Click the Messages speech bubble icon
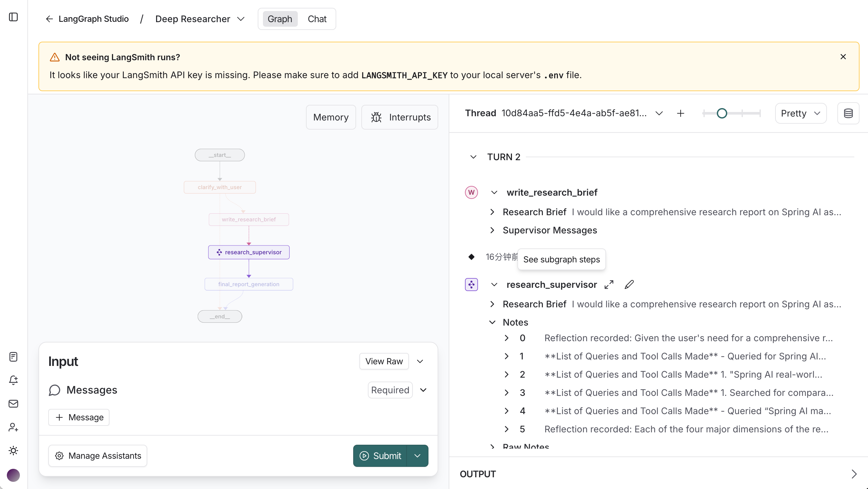This screenshot has height=489, width=868. [54, 390]
